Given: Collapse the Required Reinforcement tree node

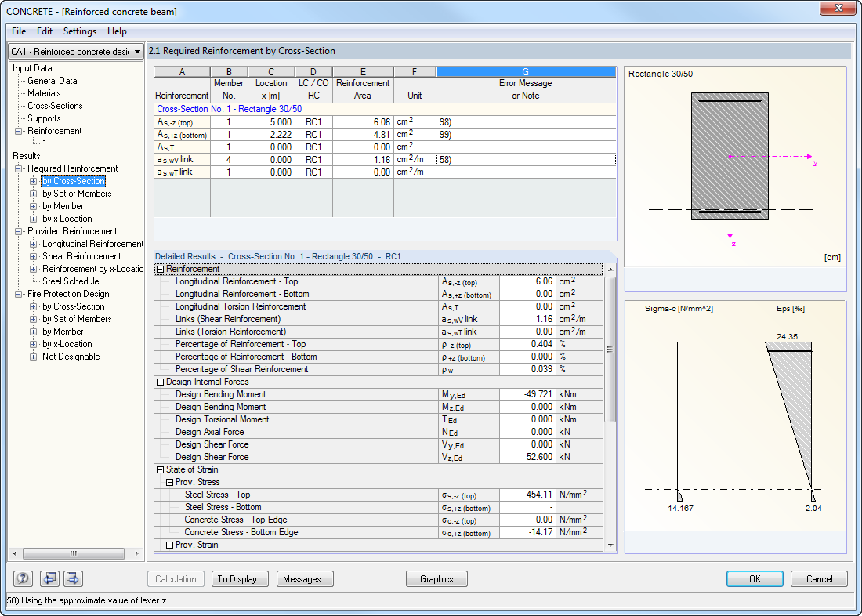Looking at the screenshot, I should 18,168.
